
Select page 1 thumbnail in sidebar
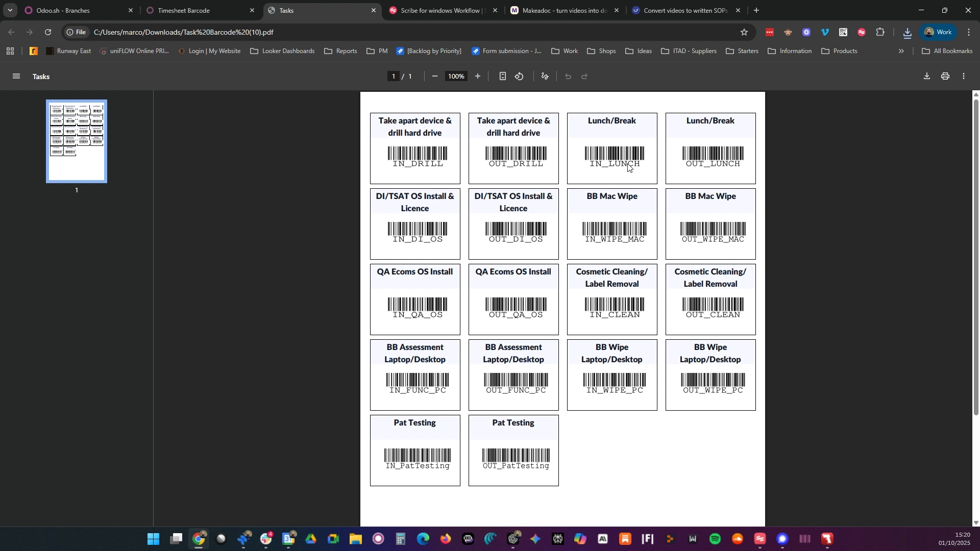(x=77, y=141)
